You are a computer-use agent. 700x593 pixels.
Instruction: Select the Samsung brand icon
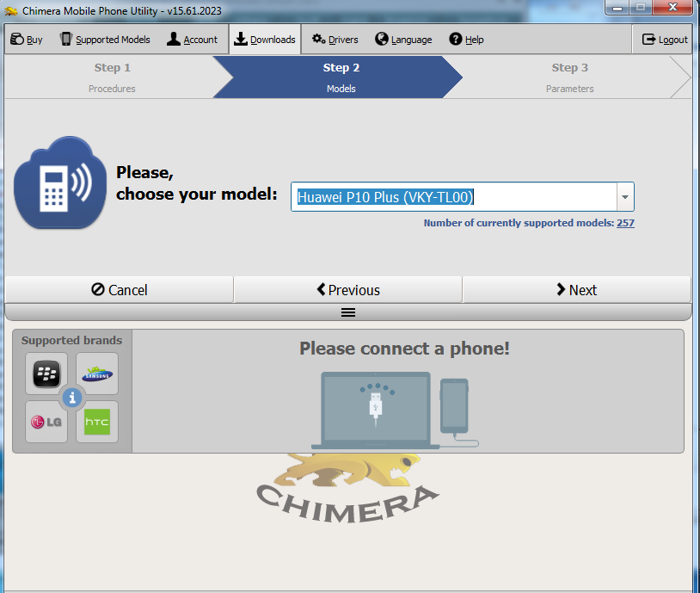pyautogui.click(x=97, y=374)
